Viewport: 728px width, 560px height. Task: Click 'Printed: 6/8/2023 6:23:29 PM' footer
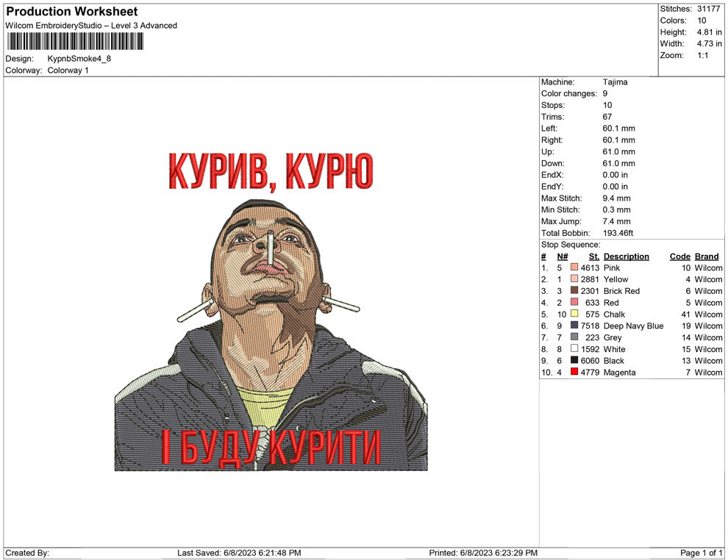pyautogui.click(x=483, y=553)
